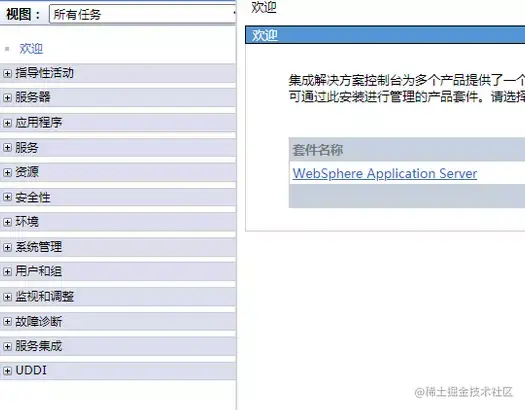Screen dimensions: 525x410
Task: Expand the 资源 plus icon
Action: (7, 172)
